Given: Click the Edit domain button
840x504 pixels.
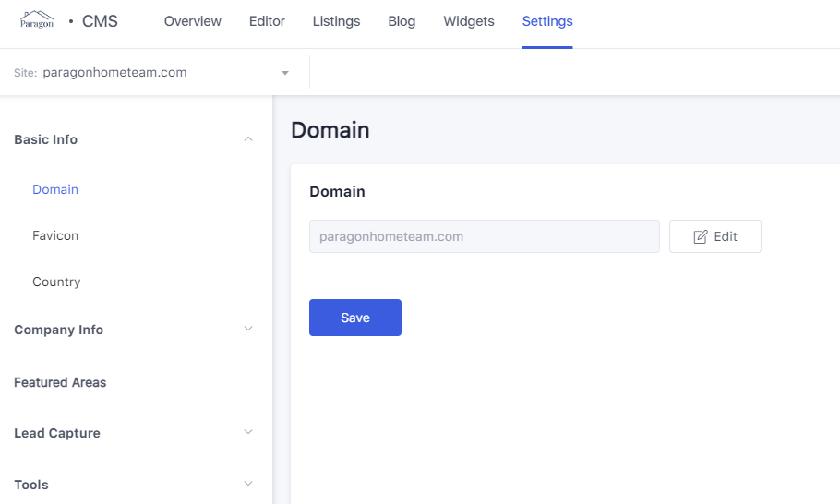Looking at the screenshot, I should (x=715, y=236).
